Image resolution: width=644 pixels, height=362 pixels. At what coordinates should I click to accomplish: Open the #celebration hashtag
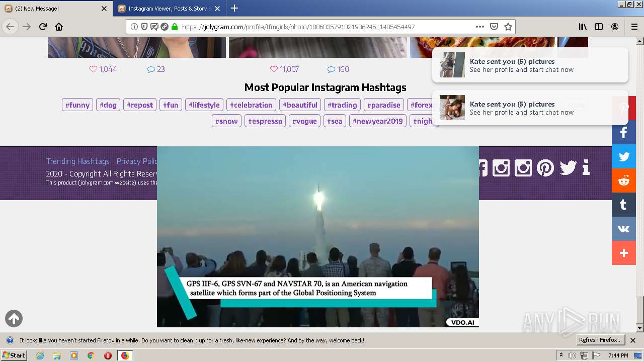click(251, 105)
